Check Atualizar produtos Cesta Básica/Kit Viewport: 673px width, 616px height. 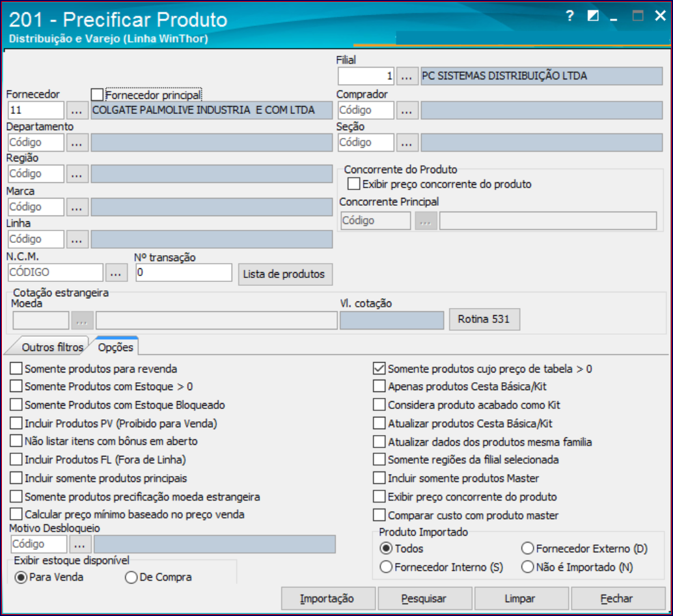pyautogui.click(x=379, y=423)
